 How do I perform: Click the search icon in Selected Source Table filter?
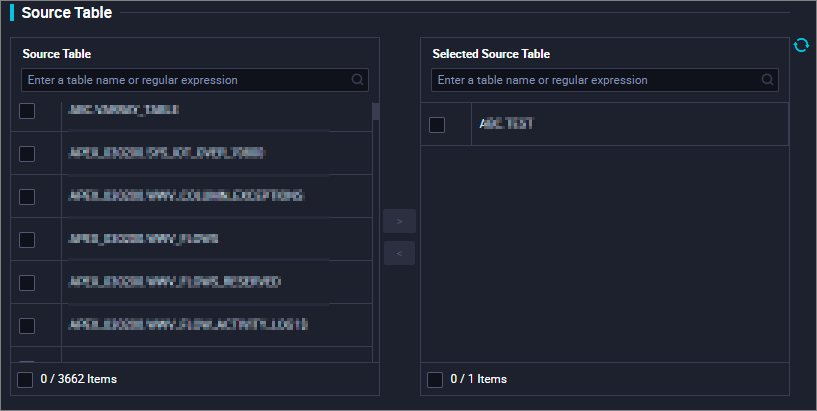click(767, 80)
